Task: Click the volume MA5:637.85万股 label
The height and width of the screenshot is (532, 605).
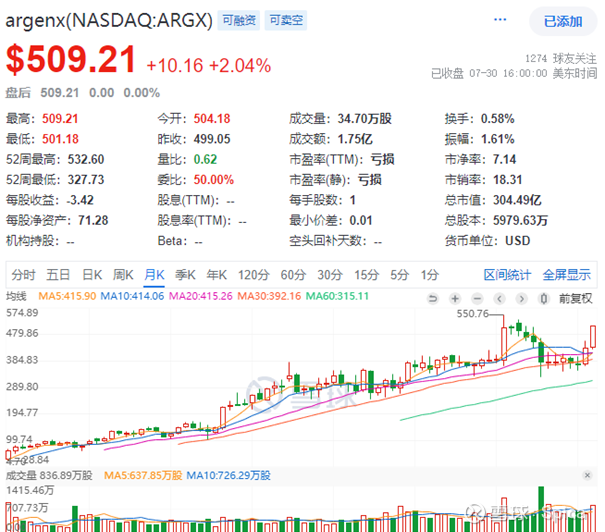Action: click(x=143, y=475)
